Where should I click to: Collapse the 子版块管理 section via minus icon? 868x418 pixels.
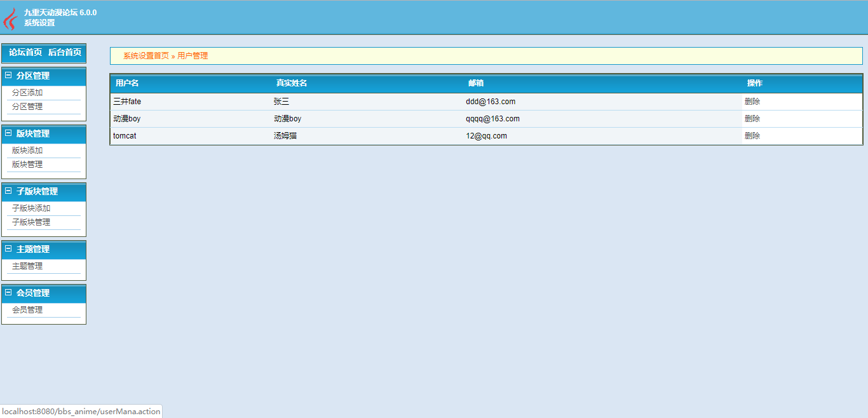click(x=8, y=191)
